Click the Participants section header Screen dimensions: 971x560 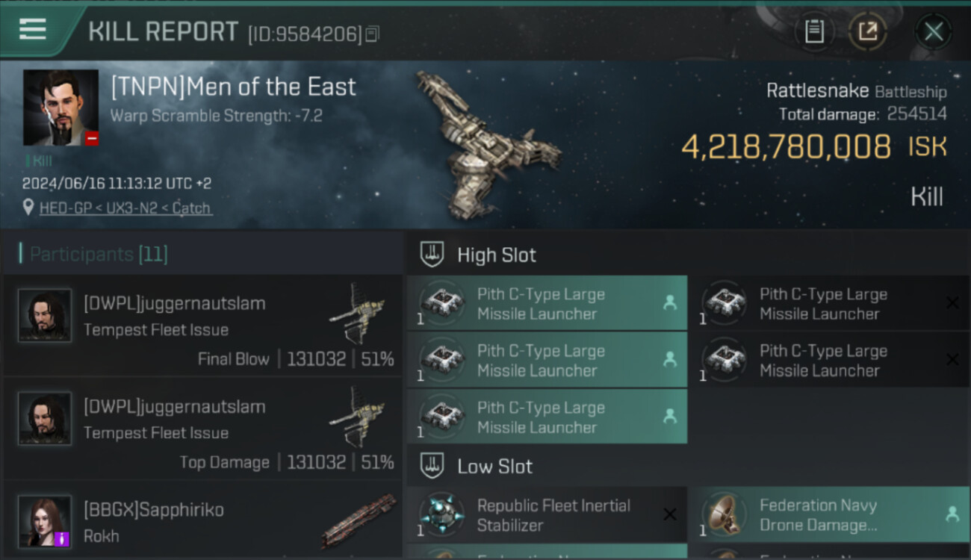coord(93,255)
